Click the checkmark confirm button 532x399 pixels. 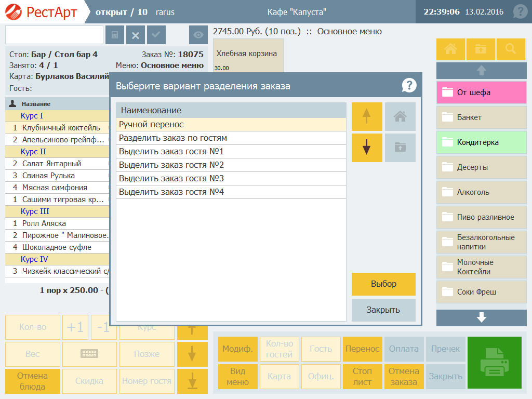point(156,35)
